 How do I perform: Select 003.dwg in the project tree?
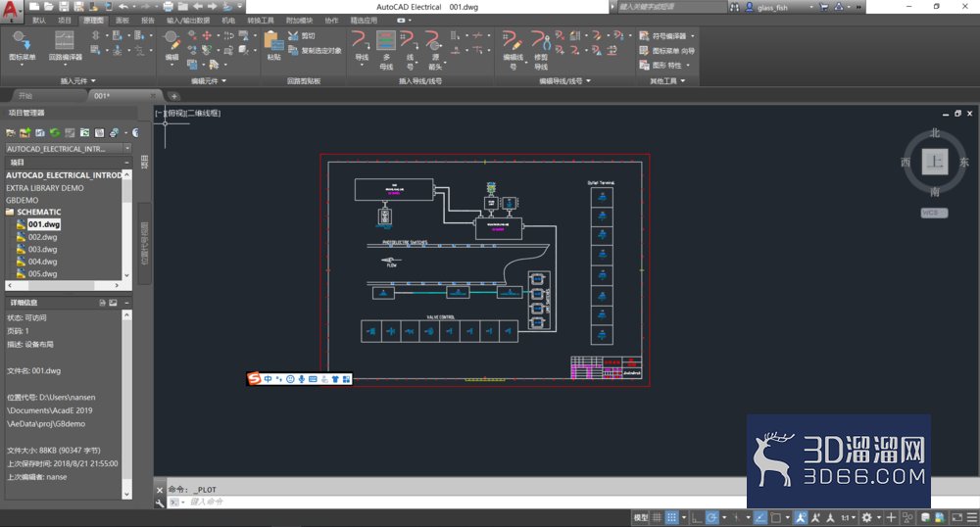(42, 249)
